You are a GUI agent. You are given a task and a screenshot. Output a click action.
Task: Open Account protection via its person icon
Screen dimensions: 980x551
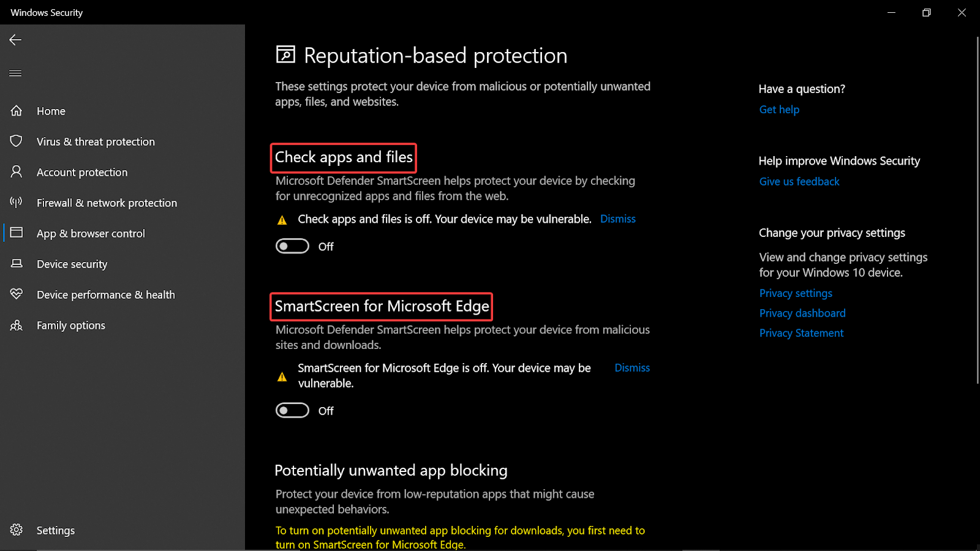16,171
